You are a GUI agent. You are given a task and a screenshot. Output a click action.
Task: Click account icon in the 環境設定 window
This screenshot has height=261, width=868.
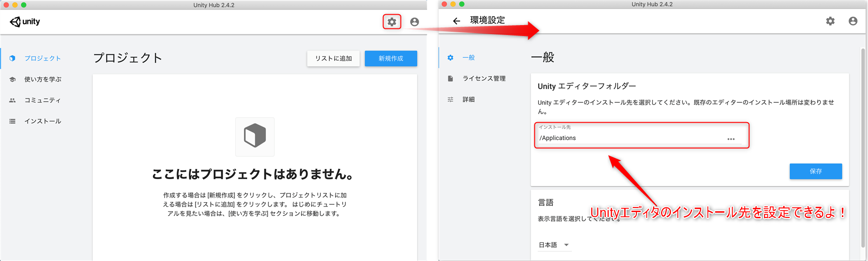[x=853, y=21]
